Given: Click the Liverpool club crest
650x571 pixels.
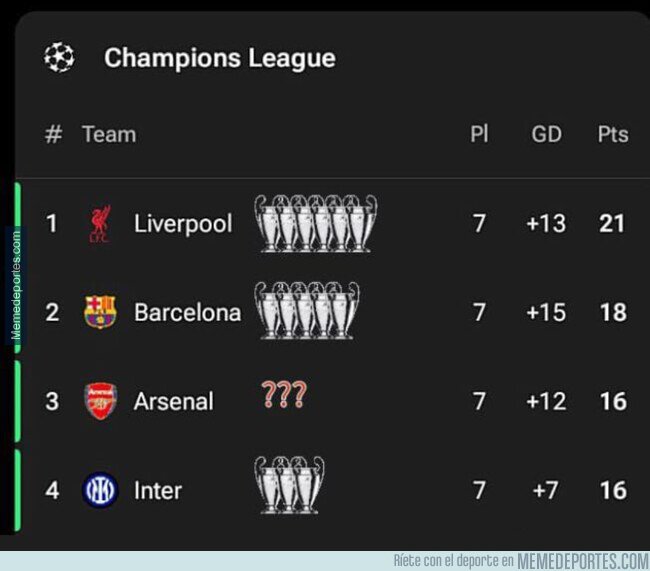Looking at the screenshot, I should [x=100, y=224].
